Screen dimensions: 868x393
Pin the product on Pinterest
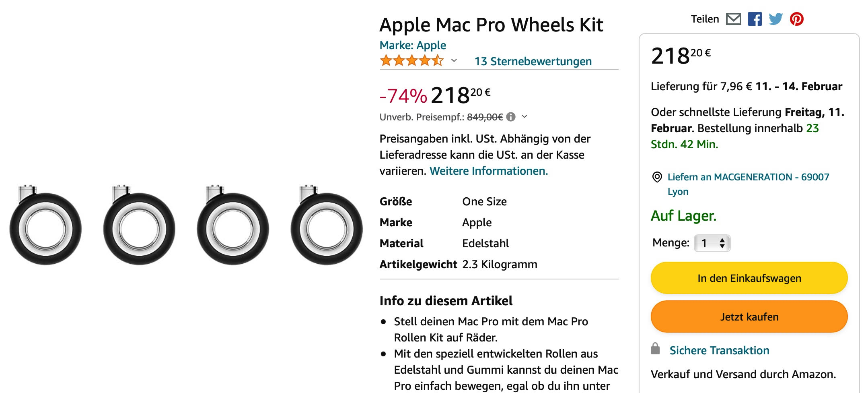coord(798,19)
